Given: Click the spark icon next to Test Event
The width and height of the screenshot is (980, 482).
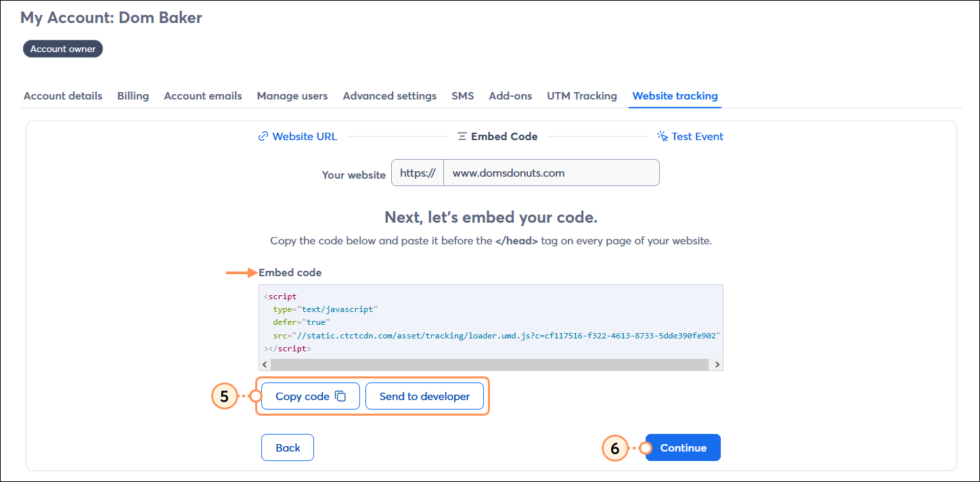Looking at the screenshot, I should pos(661,136).
